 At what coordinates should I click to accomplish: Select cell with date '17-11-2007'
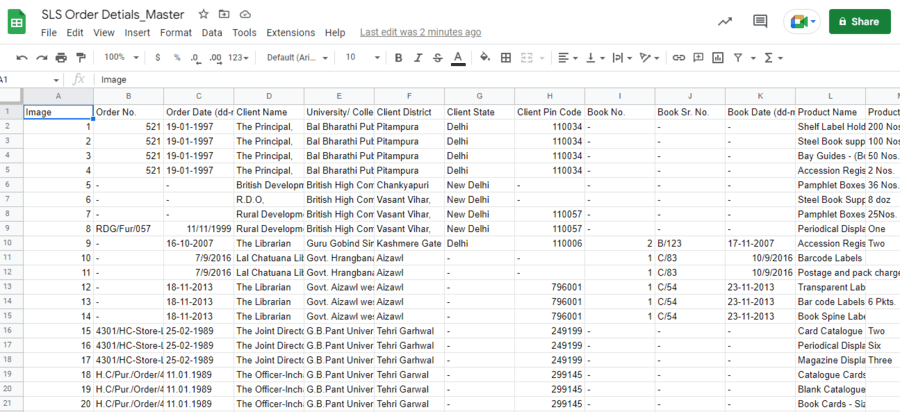[761, 243]
